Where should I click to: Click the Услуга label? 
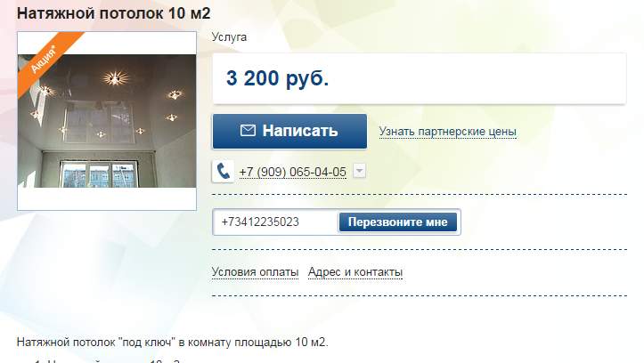click(229, 36)
